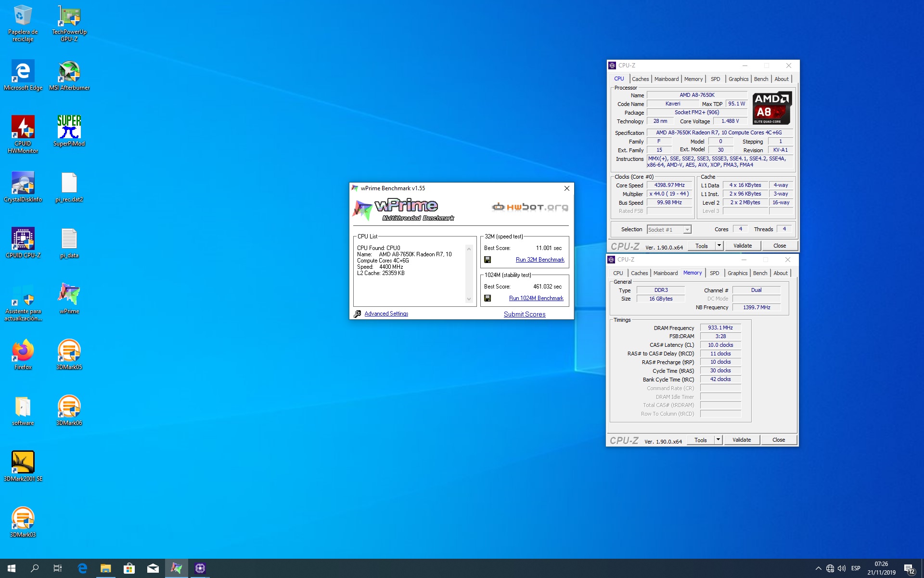The image size is (924, 578).
Task: Click the wrench icon next to Advanced Settings
Action: [357, 314]
